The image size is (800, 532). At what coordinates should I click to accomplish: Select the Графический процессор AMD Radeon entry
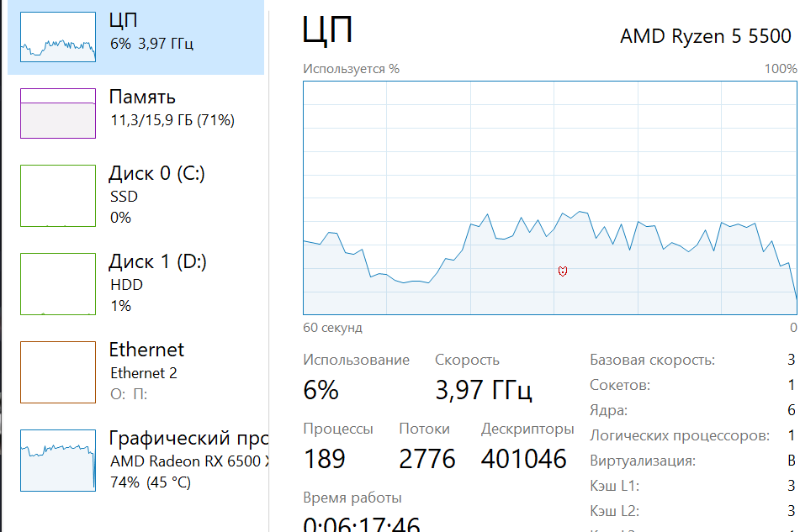135,460
